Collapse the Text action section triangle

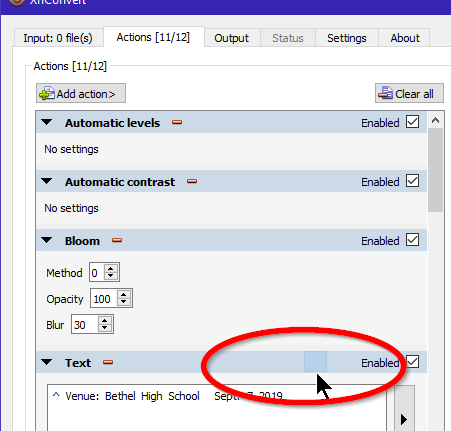point(47,362)
